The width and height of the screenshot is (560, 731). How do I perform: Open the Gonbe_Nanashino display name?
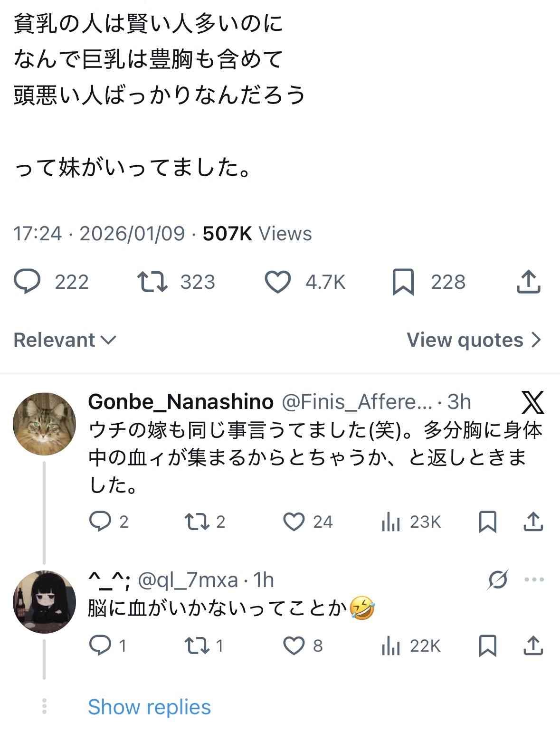(x=180, y=402)
